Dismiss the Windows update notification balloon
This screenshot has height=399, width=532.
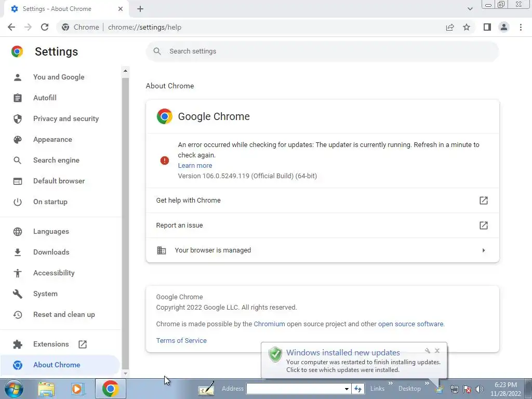pos(437,351)
